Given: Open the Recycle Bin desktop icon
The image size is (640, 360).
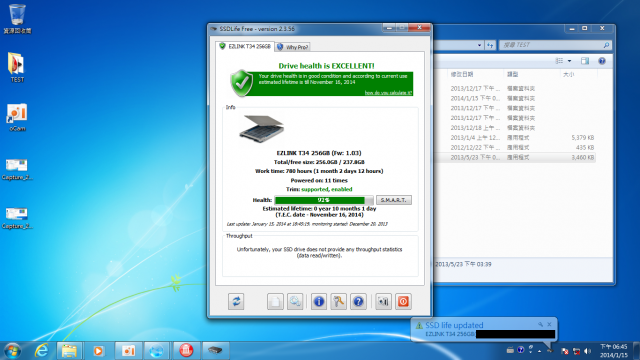Looking at the screenshot, I should 17,19.
